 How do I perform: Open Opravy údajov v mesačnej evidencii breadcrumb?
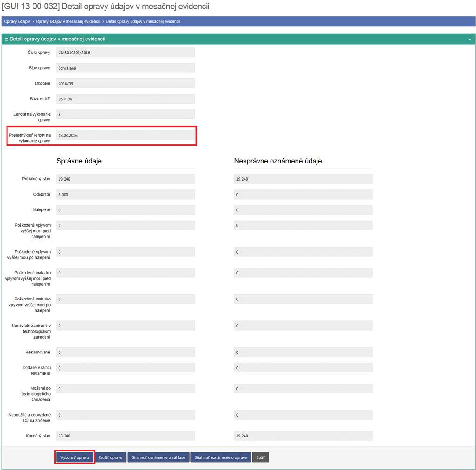[68, 21]
